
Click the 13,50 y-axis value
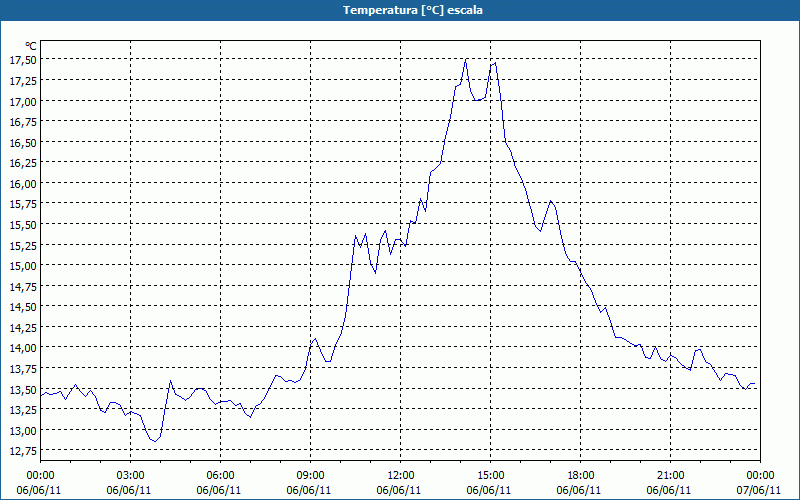[23, 390]
